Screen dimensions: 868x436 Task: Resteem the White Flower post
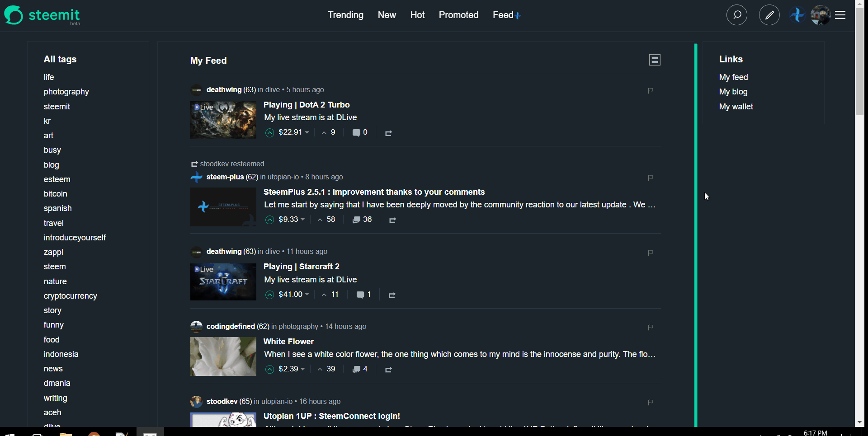click(388, 370)
